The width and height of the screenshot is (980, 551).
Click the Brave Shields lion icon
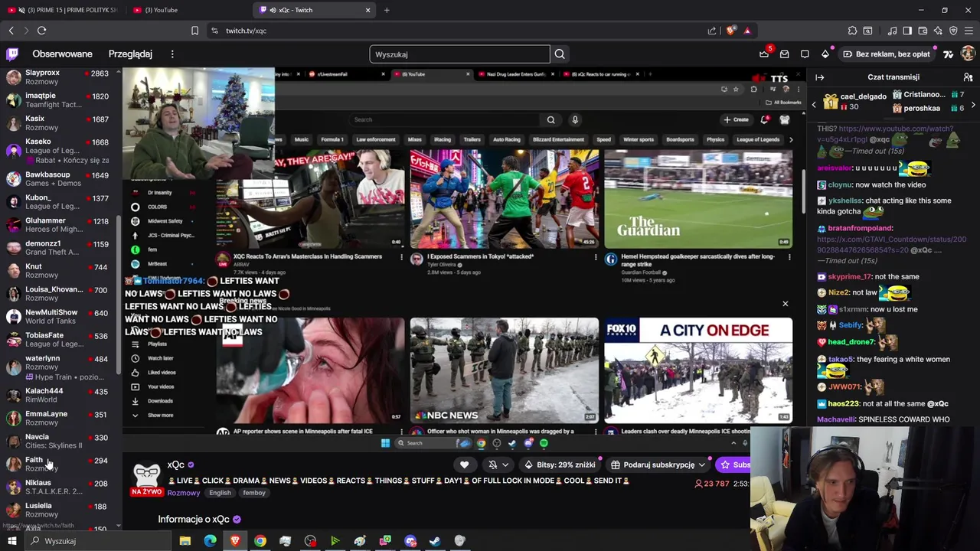point(731,31)
